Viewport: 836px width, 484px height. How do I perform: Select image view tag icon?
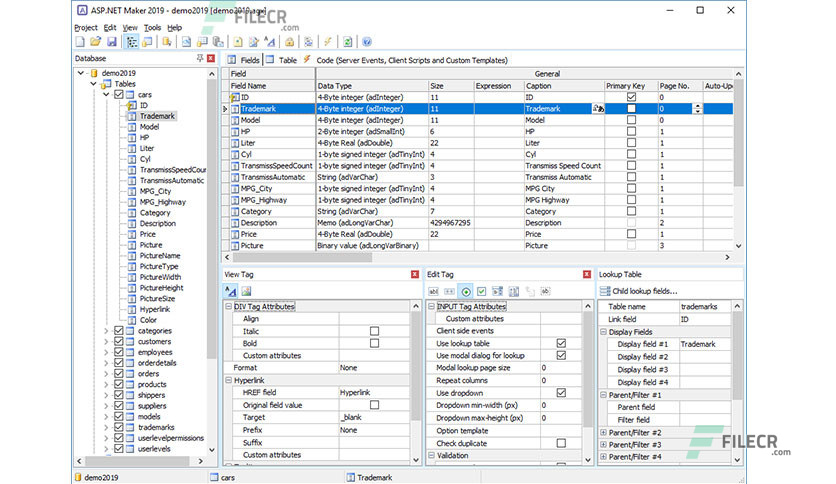click(x=246, y=291)
